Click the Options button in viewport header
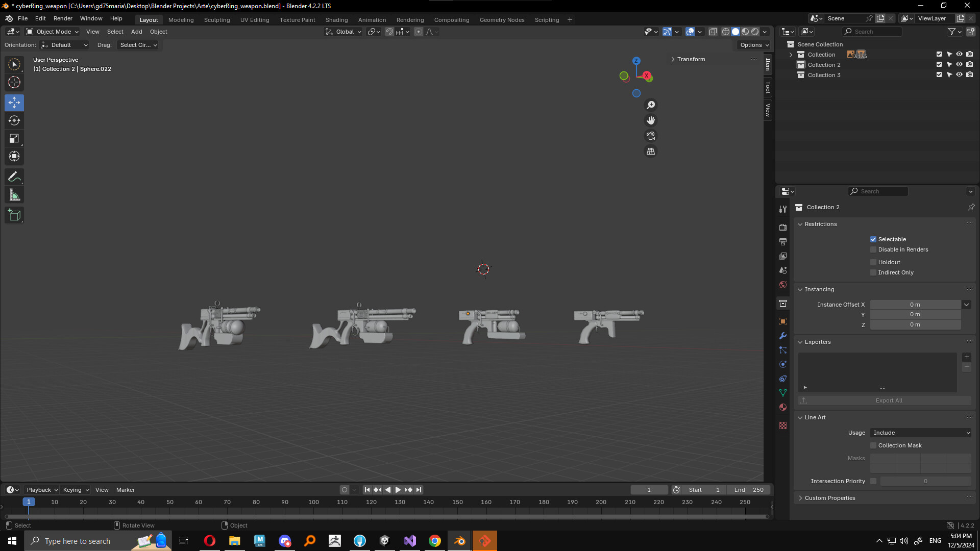Screen dimensions: 980x551 coord(754,45)
